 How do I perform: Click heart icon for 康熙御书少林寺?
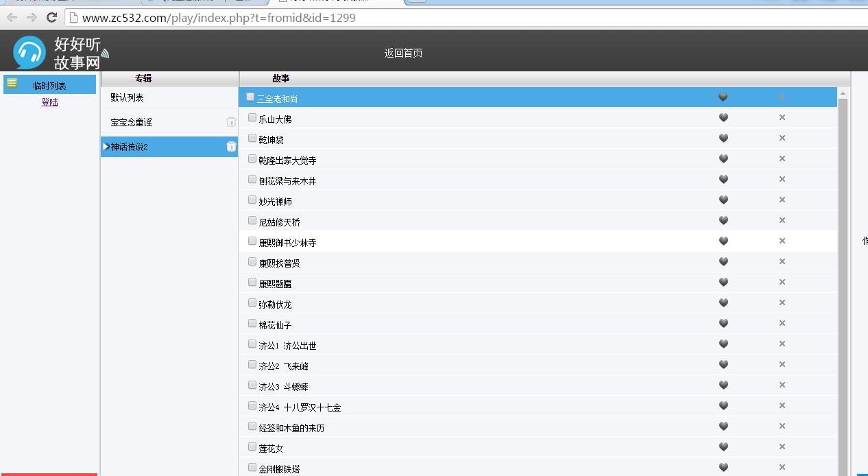(723, 241)
